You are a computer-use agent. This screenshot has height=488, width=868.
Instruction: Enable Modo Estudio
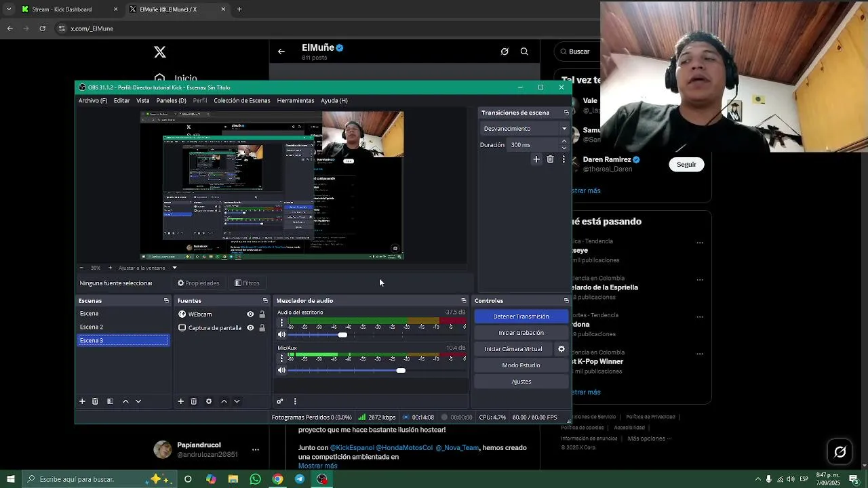pyautogui.click(x=521, y=365)
